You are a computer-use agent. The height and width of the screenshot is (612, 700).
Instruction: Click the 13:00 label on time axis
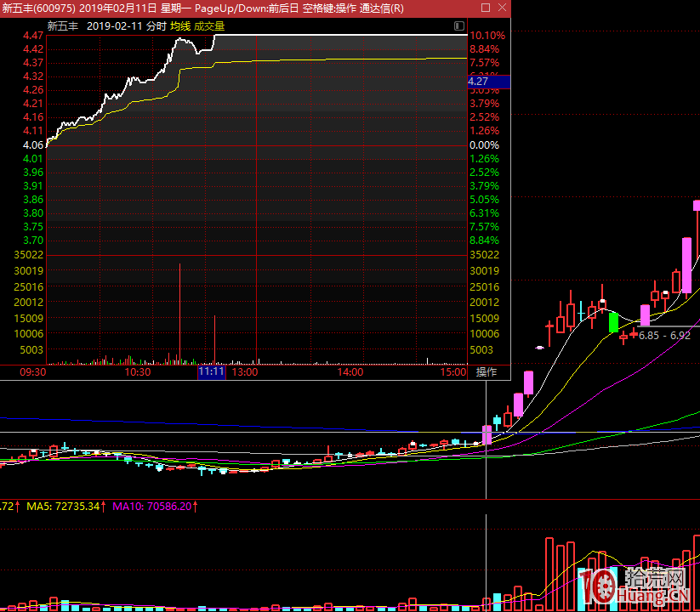[245, 372]
